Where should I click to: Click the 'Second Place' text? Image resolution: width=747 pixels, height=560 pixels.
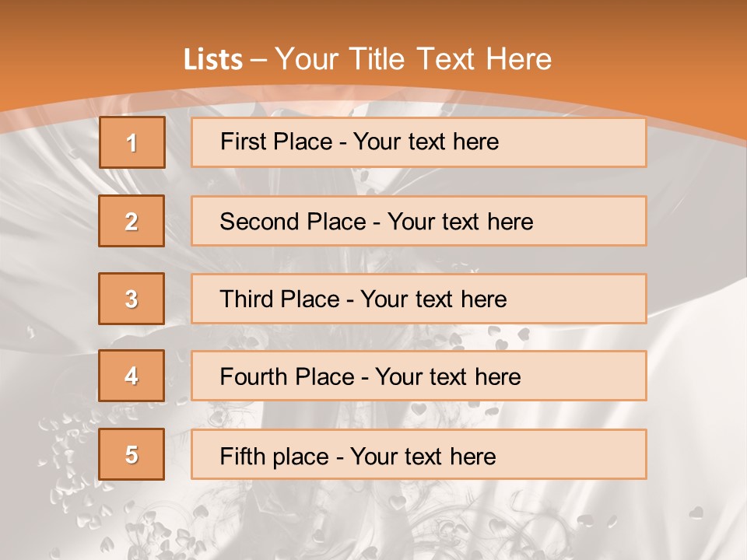292,222
